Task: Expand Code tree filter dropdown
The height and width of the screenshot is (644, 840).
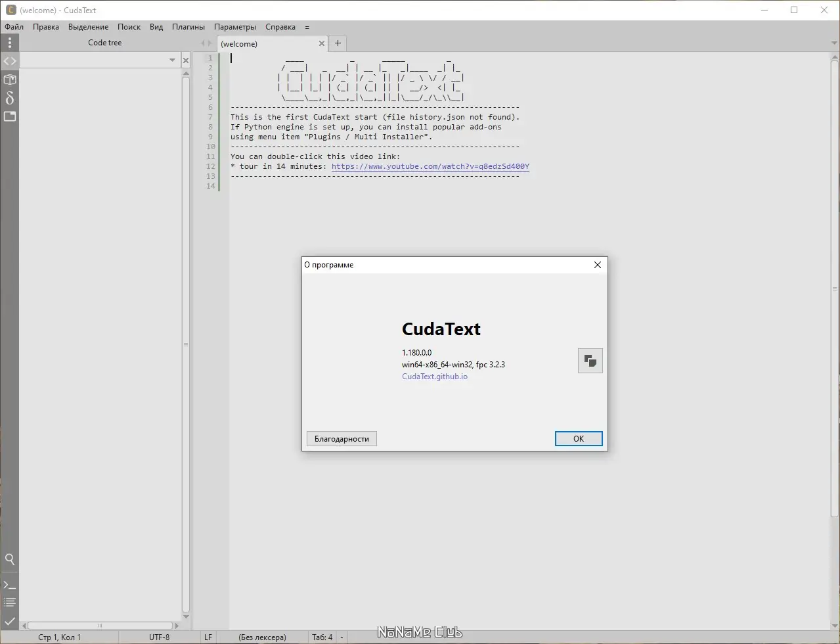Action: tap(173, 60)
